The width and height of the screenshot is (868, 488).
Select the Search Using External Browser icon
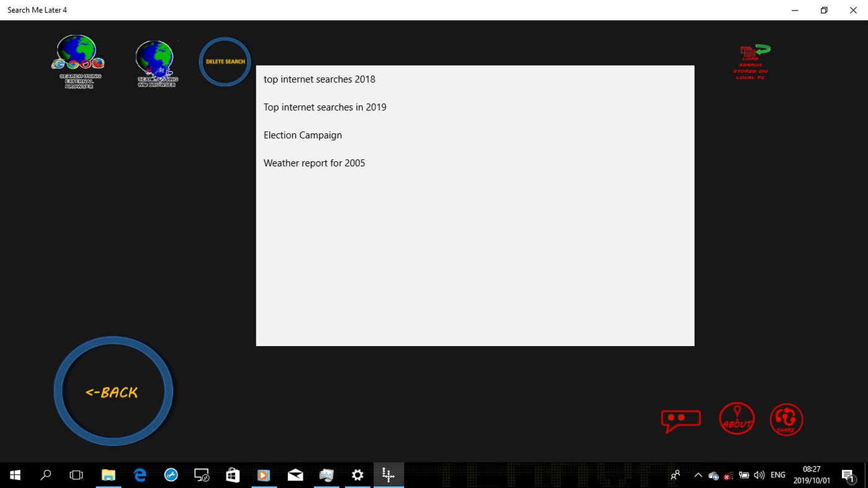coord(77,61)
